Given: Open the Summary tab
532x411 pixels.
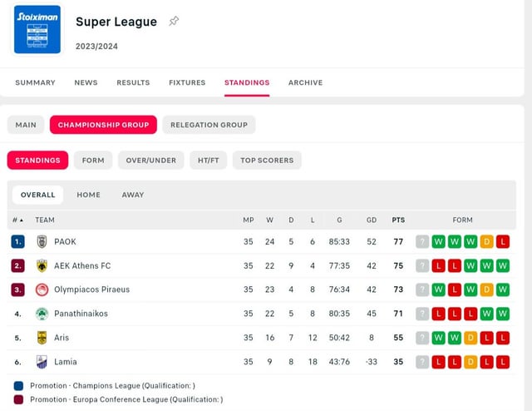Looking at the screenshot, I should point(35,82).
